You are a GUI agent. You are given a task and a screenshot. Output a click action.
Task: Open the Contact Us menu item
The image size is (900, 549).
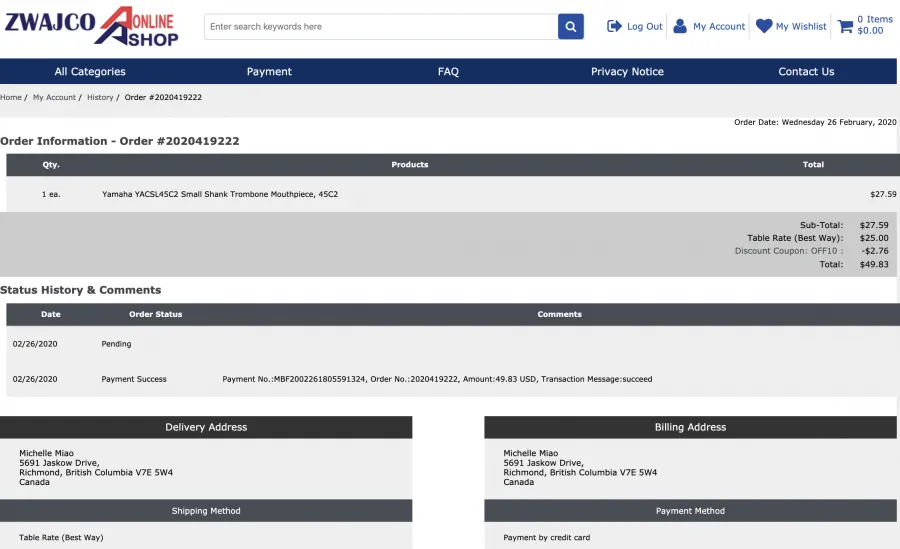[806, 72]
